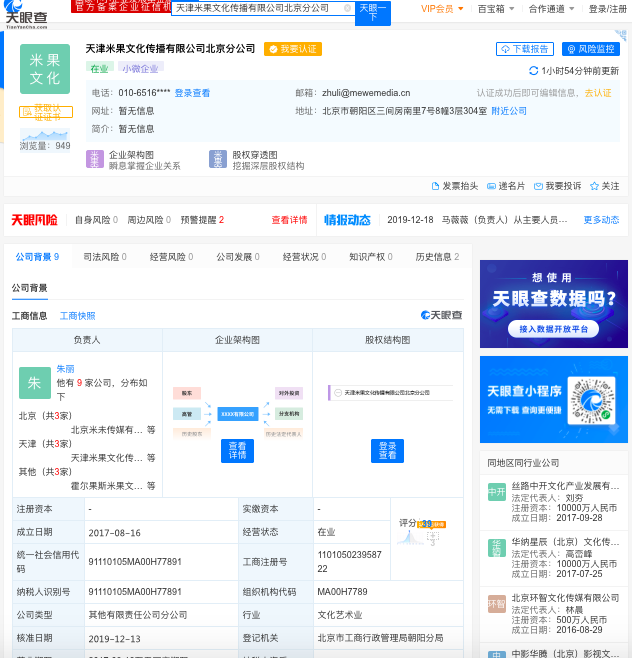Open 丝路中开文化产业发展有… link

coord(565,486)
